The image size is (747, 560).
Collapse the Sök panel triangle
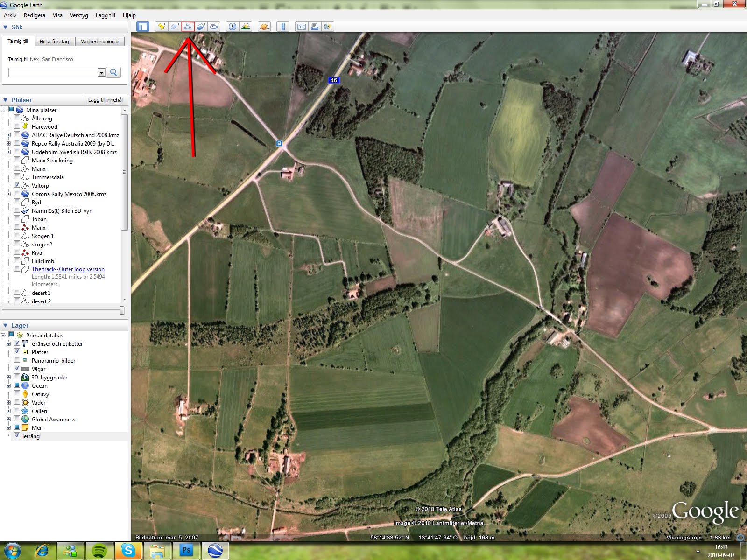tap(6, 27)
